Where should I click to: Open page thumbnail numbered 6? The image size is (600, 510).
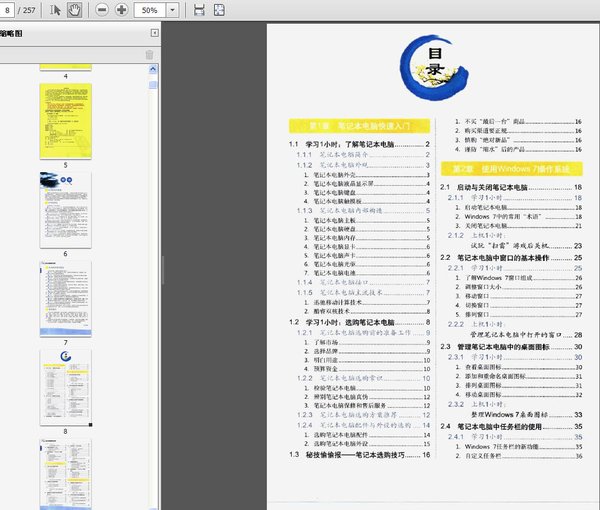point(66,210)
